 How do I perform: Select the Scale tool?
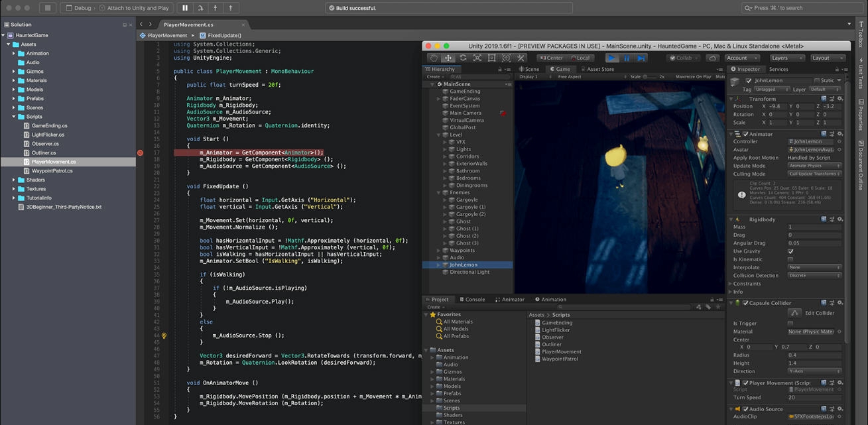(477, 58)
